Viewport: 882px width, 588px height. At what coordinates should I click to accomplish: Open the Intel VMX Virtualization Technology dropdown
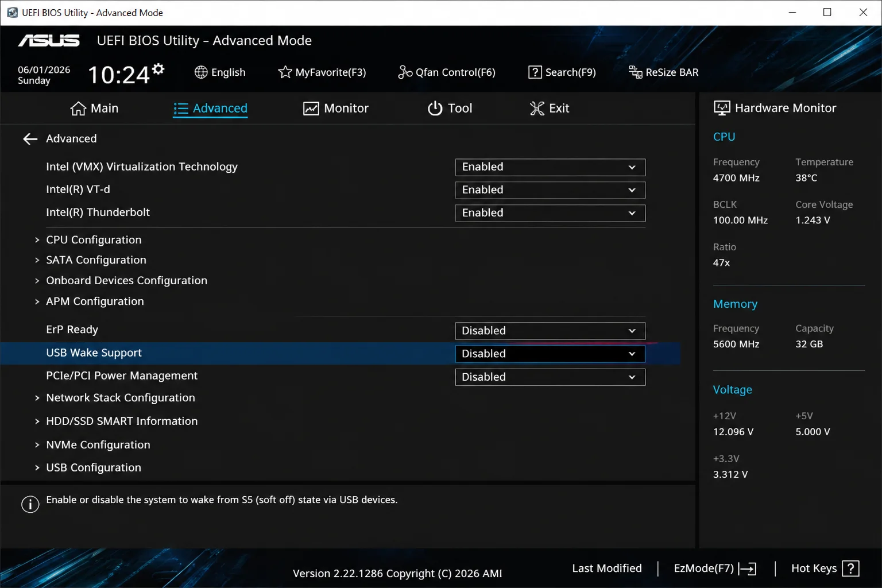tap(550, 167)
